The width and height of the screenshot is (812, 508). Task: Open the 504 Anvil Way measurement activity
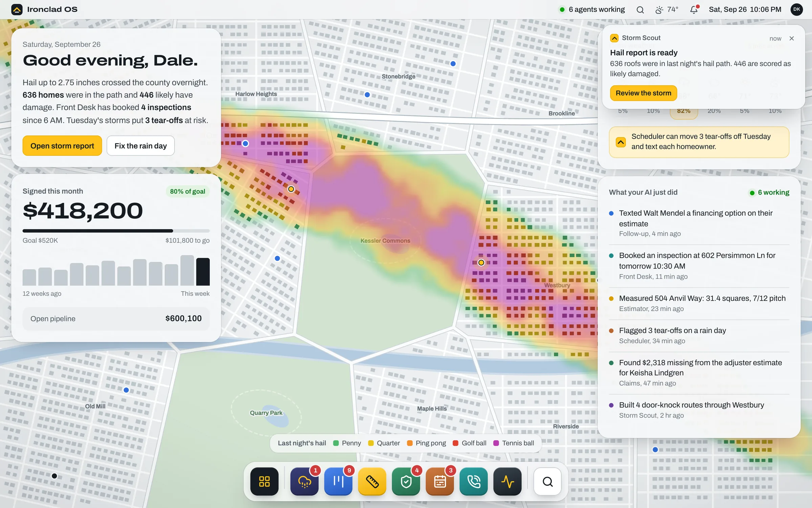click(x=699, y=303)
